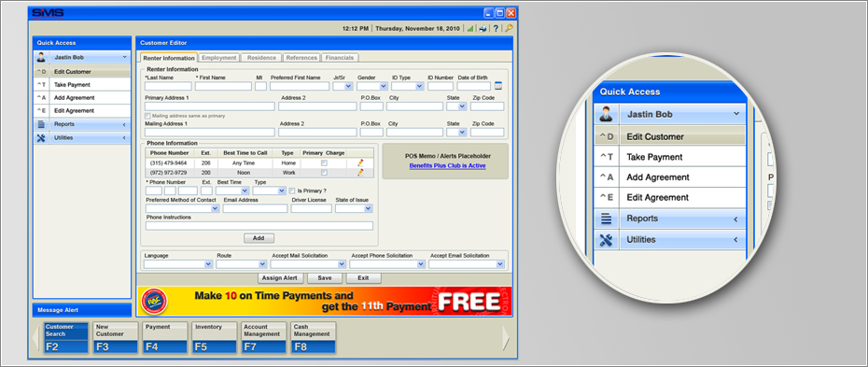Click the Save button

325,278
